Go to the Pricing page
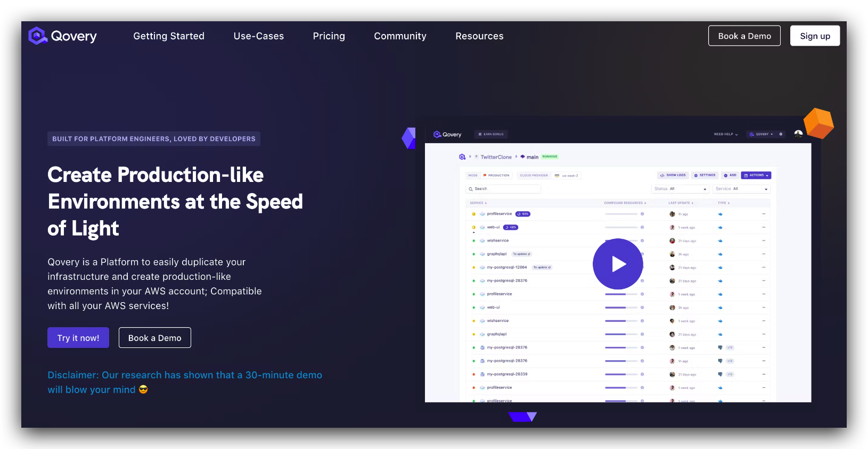This screenshot has height=449, width=868. pos(329,36)
